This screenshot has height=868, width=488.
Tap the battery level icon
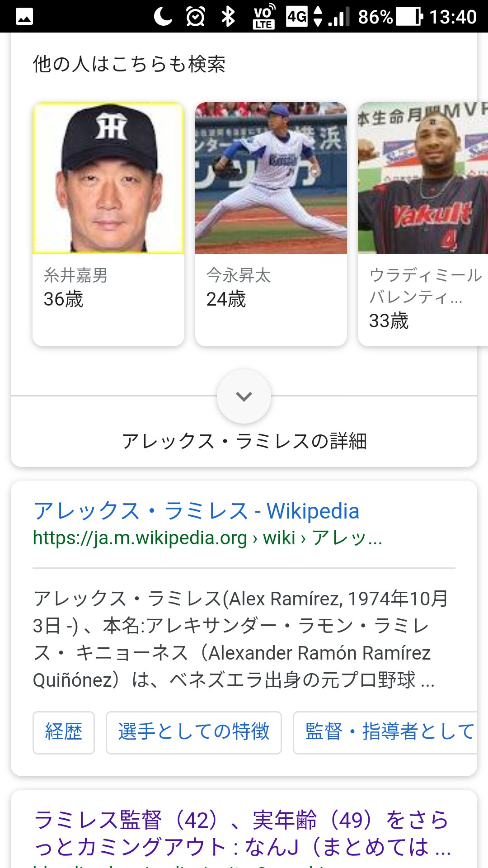click(410, 17)
